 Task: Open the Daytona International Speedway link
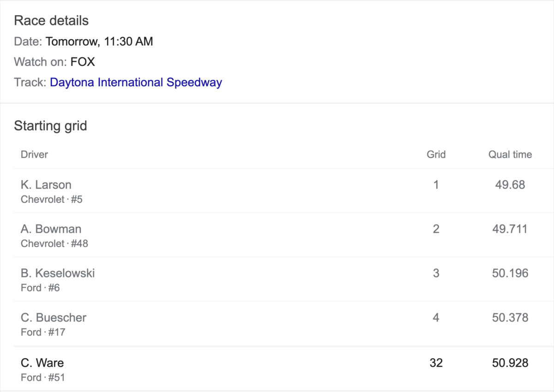click(136, 83)
